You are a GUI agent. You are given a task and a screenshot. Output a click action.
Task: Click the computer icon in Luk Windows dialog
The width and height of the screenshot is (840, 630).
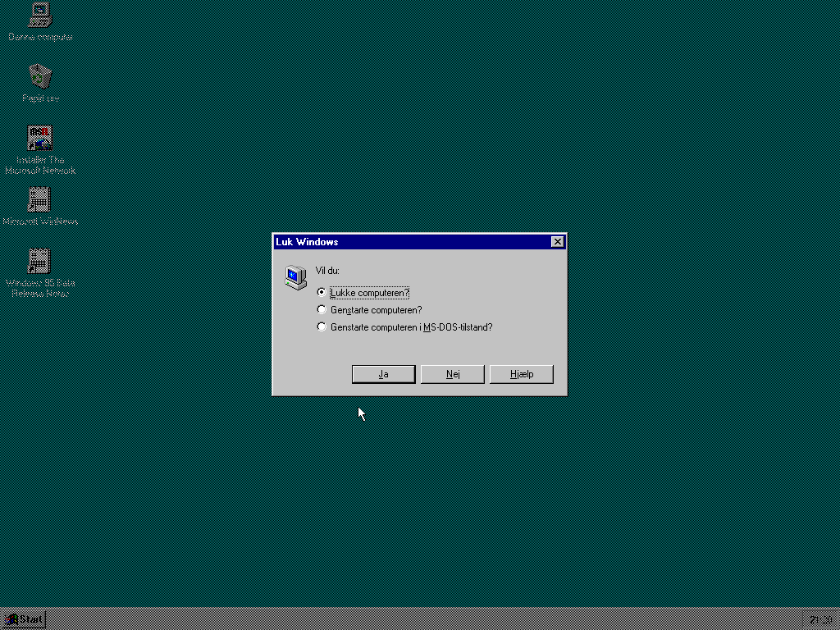click(295, 277)
